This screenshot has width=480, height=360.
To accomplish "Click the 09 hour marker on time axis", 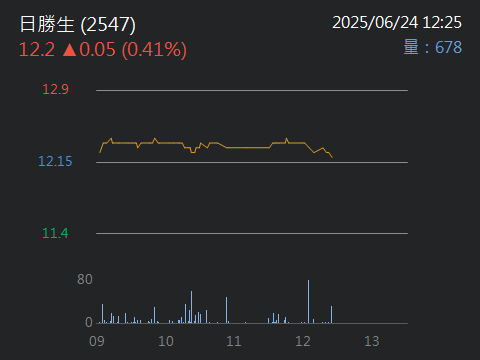I will coord(97,341).
